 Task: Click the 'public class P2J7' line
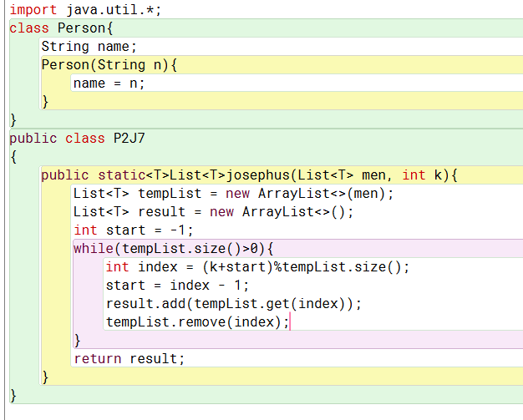(x=77, y=138)
